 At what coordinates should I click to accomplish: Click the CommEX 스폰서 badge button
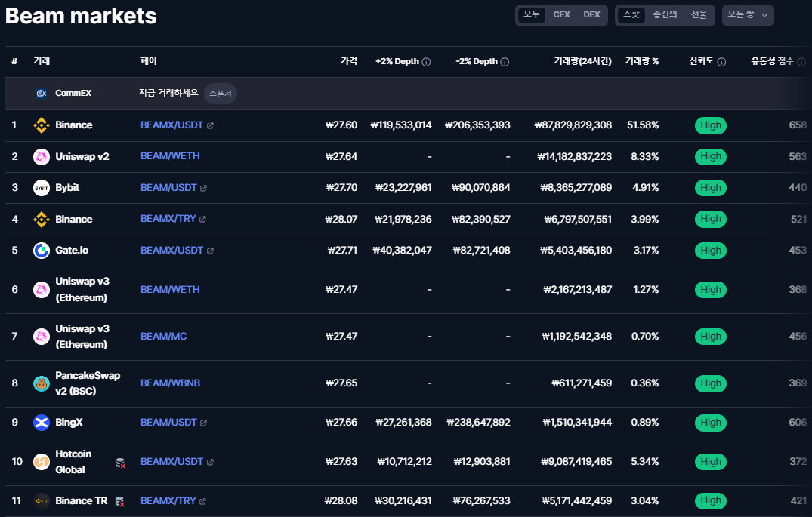pyautogui.click(x=220, y=94)
